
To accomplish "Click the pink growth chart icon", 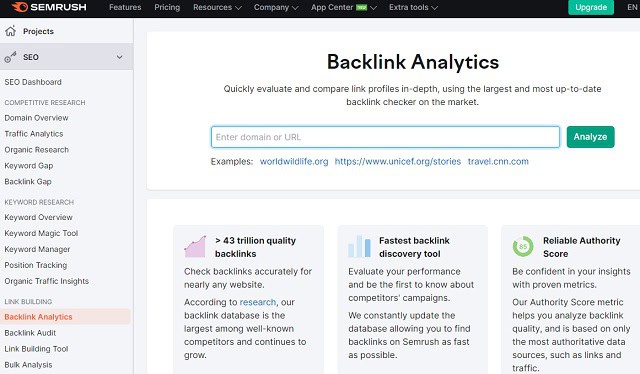I will [195, 247].
